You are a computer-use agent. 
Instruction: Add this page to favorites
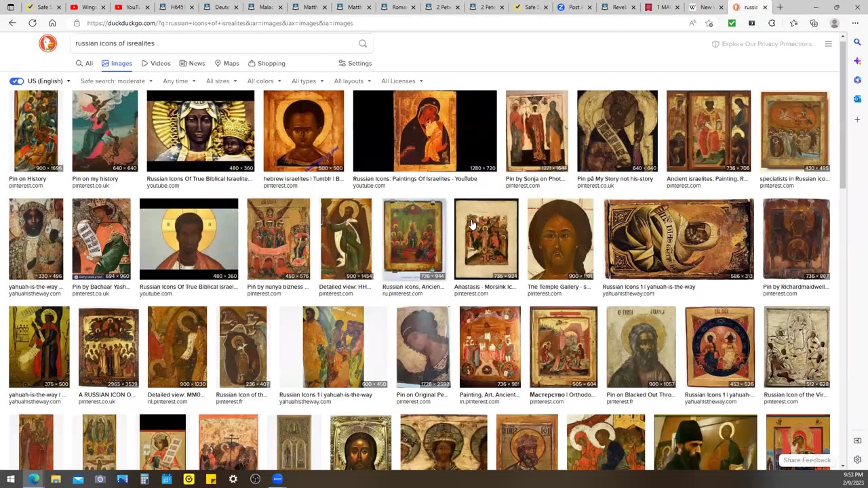pyautogui.click(x=709, y=23)
